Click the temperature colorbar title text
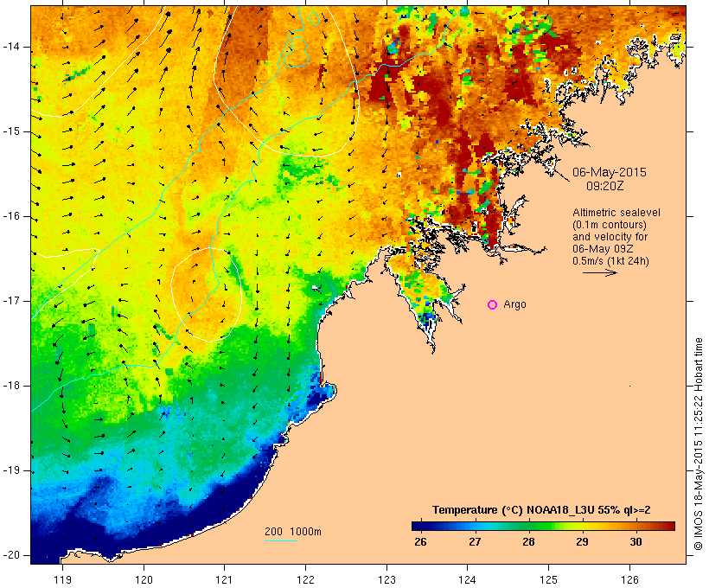Screen dimensions: 709x588 coord(541,510)
